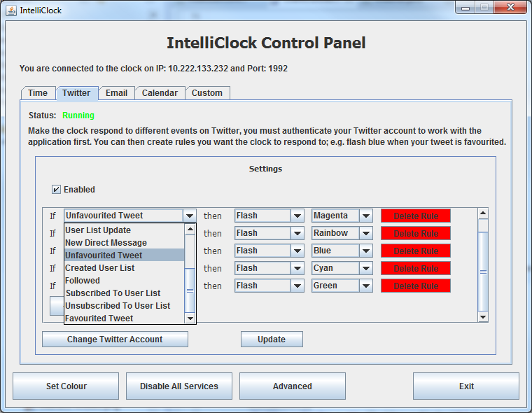Open the Advanced settings
532x413 pixels.
293,386
